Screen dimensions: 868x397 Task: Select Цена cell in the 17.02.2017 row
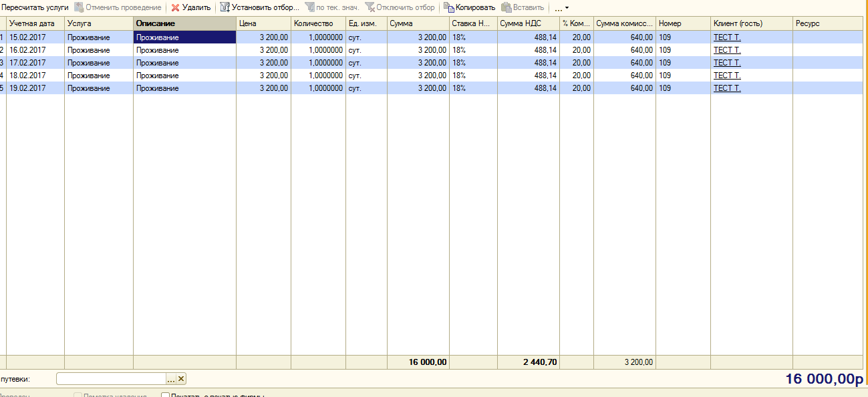click(263, 63)
